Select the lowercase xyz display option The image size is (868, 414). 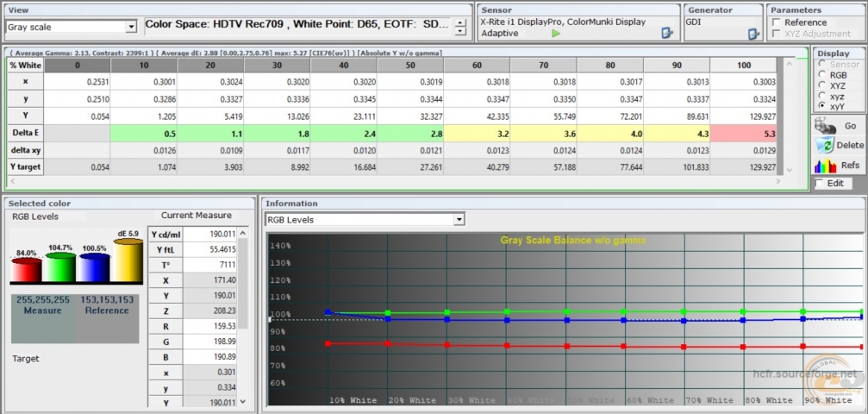click(821, 96)
